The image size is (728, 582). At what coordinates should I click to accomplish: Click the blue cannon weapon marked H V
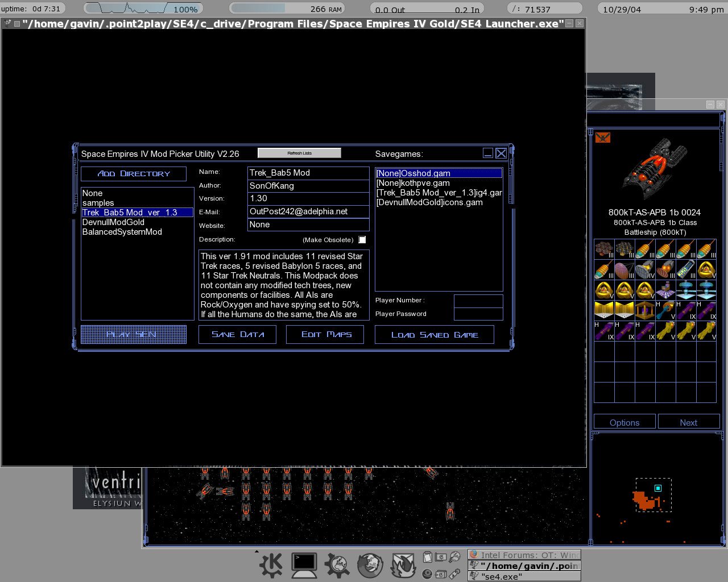[x=665, y=310]
